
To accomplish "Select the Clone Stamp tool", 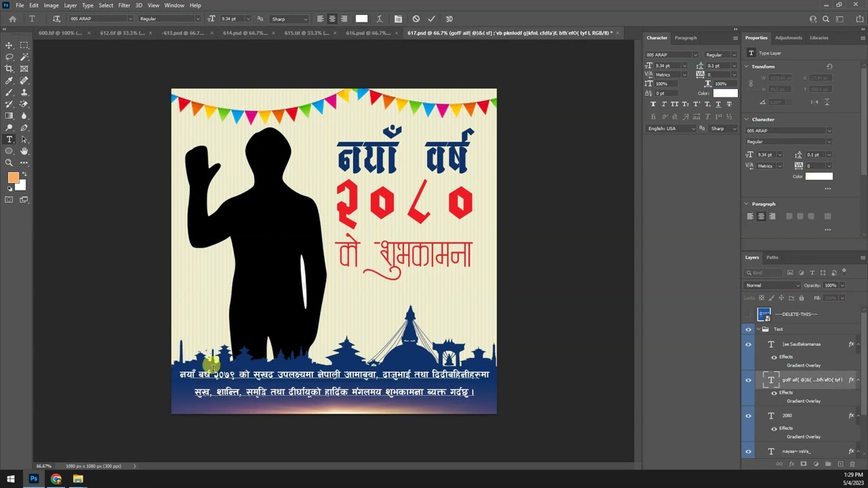I will (x=24, y=92).
